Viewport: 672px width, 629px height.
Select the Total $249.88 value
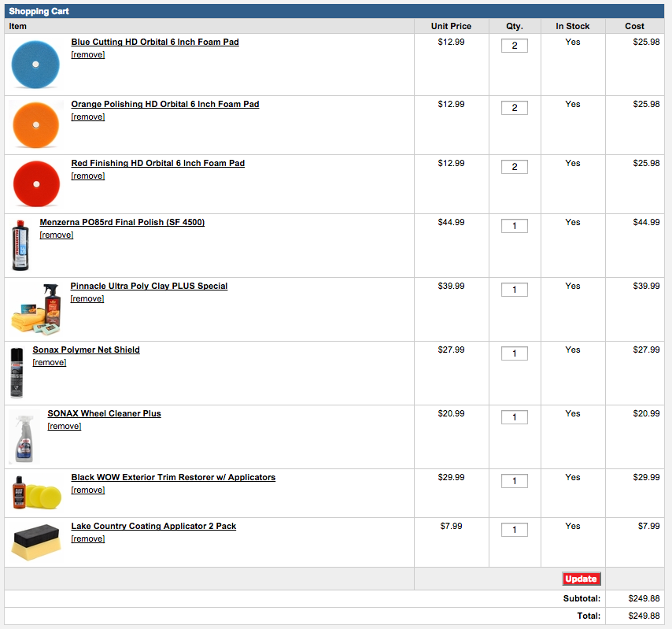coord(644,616)
